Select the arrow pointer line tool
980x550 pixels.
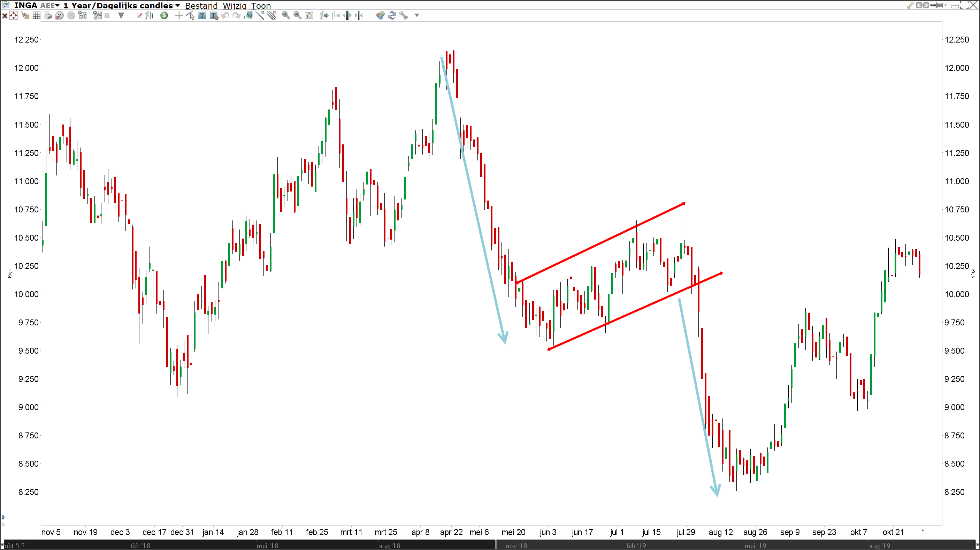(x=190, y=16)
